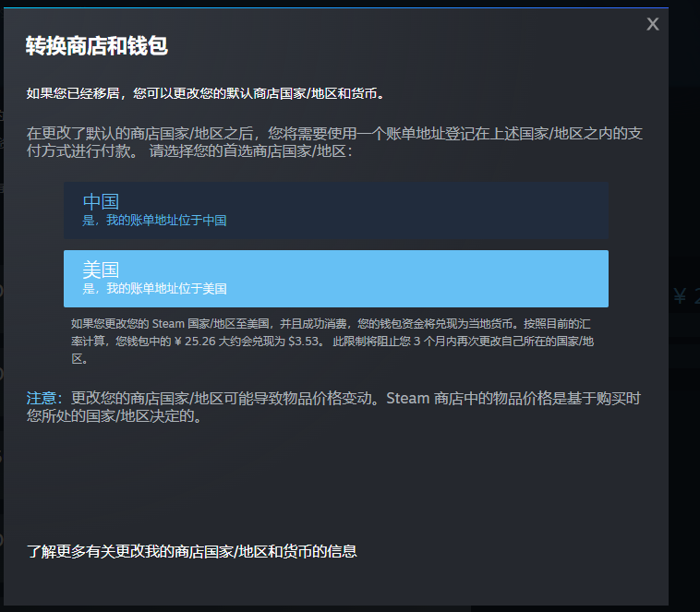Click the 转换商店和钱包 heading
Viewport: 700px width, 612px height.
click(96, 46)
